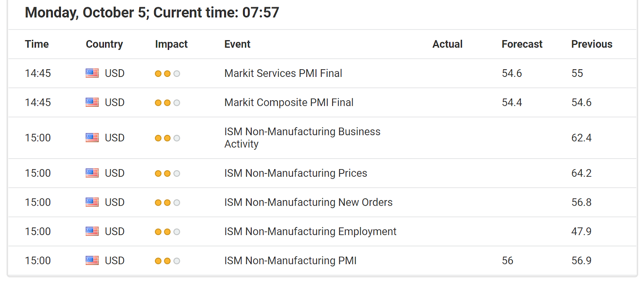644x281 pixels.
Task: Click the impact dots for ISM Non-Manufacturing New Orders
Action: coord(167,202)
